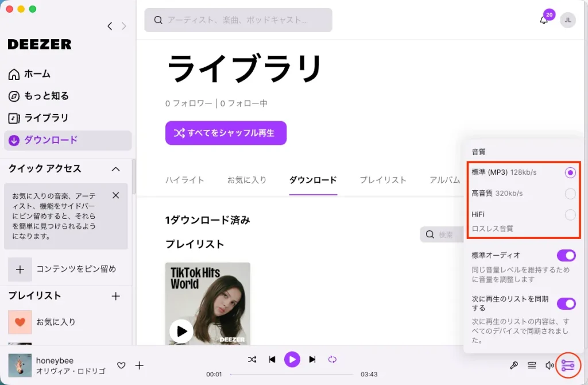Click the library 検索 search field
The image size is (588, 385).
442,234
